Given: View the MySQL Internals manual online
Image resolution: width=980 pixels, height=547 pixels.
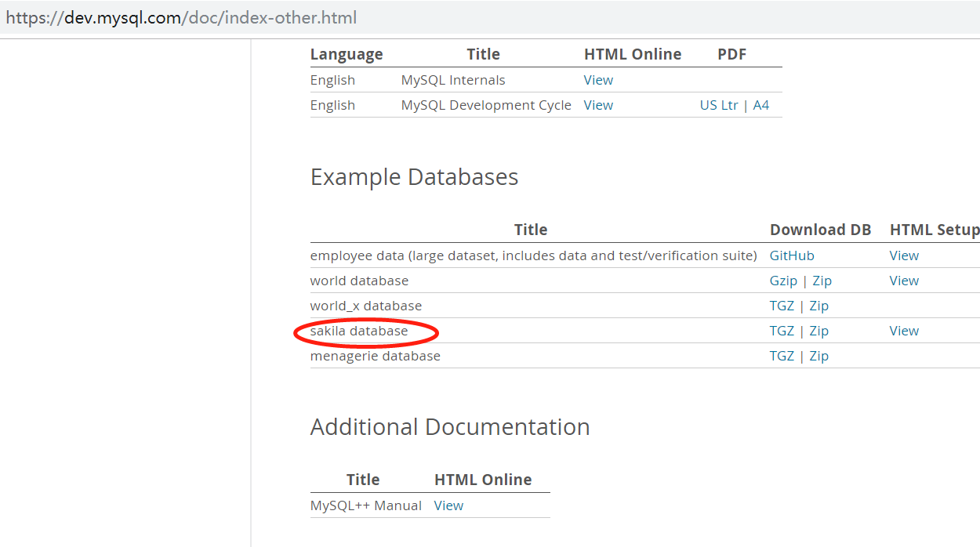Looking at the screenshot, I should [x=598, y=79].
